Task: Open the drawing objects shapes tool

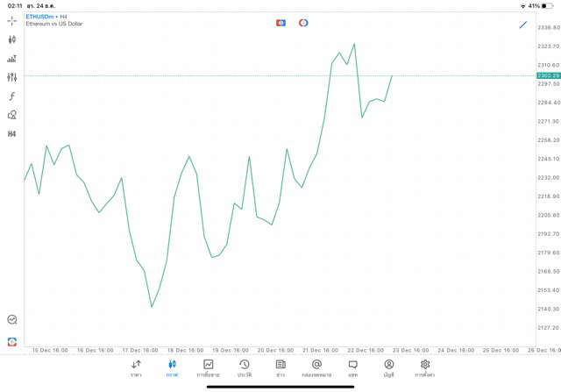Action: (11, 115)
